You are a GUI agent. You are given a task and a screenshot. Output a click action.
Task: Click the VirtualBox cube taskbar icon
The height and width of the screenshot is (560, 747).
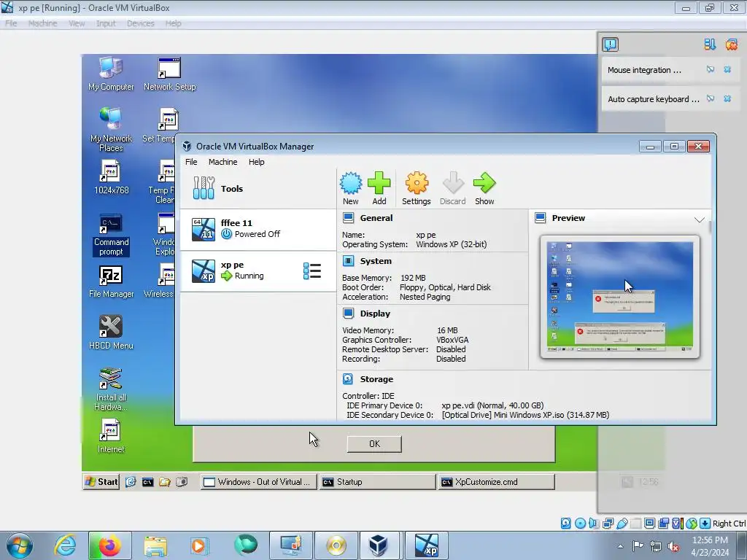click(379, 545)
